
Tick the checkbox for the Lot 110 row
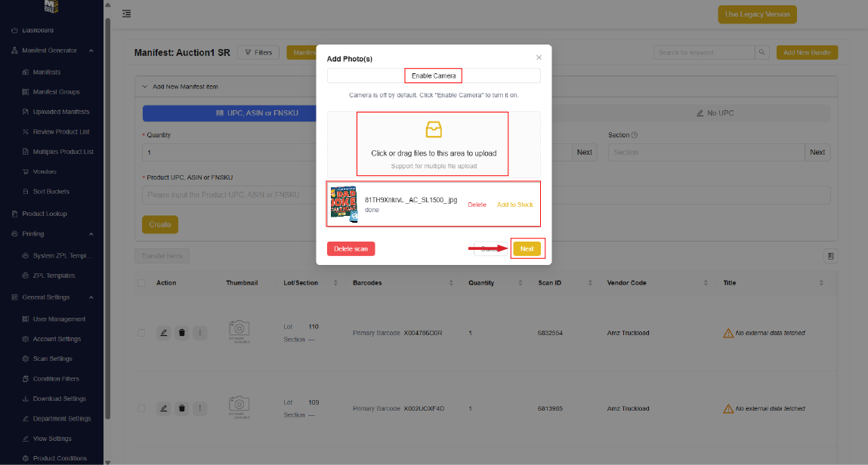[141, 333]
